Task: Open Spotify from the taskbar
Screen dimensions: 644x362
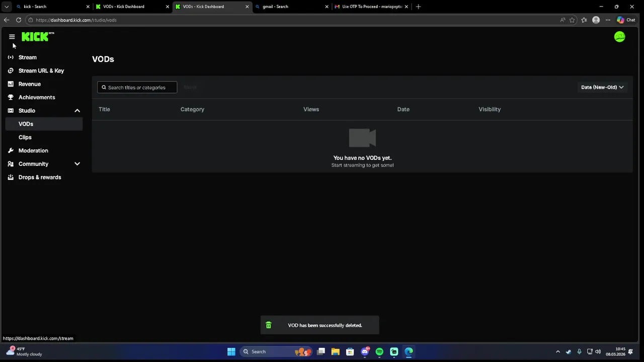Action: pos(379,351)
